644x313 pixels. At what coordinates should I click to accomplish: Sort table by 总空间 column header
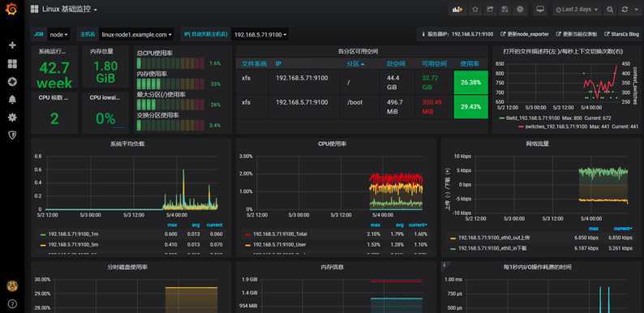(396, 64)
